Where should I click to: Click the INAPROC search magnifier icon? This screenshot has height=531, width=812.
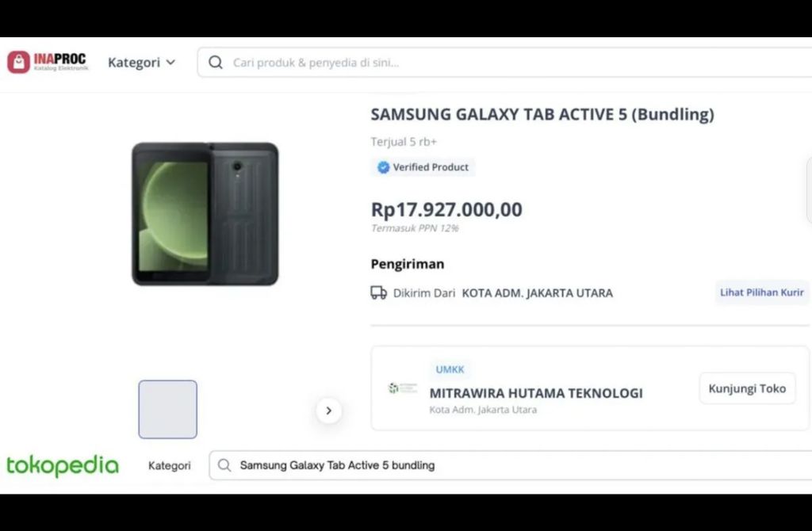click(215, 63)
